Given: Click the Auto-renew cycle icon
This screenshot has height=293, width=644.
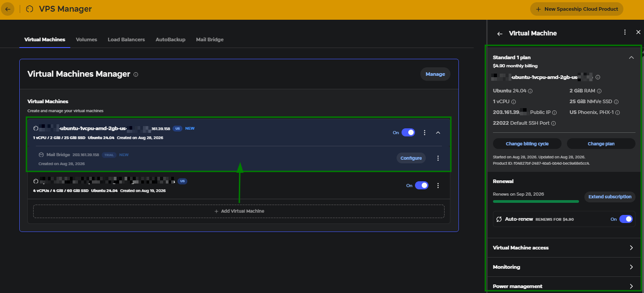Looking at the screenshot, I should tap(499, 219).
